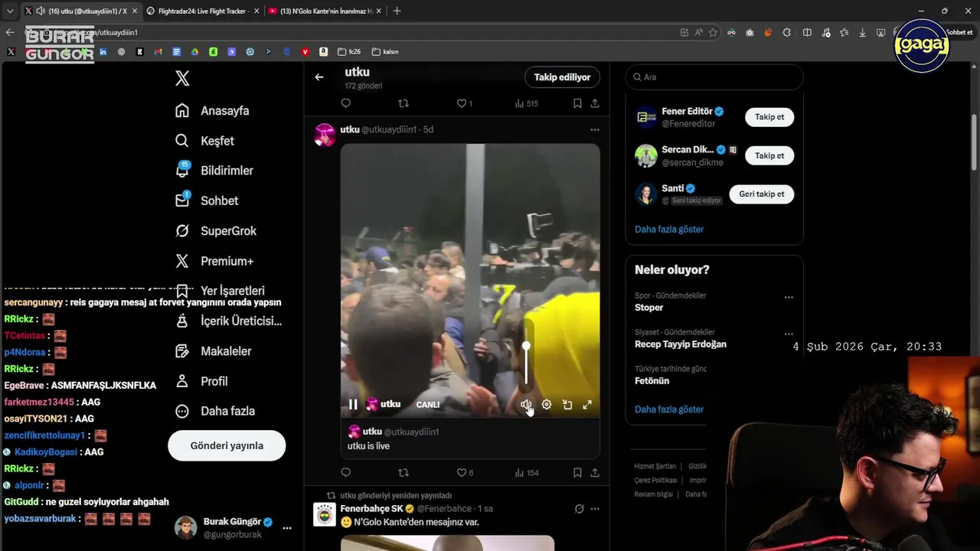This screenshot has height=551, width=980.
Task: Open Daha fazla göster under follow suggestions
Action: [x=669, y=229]
